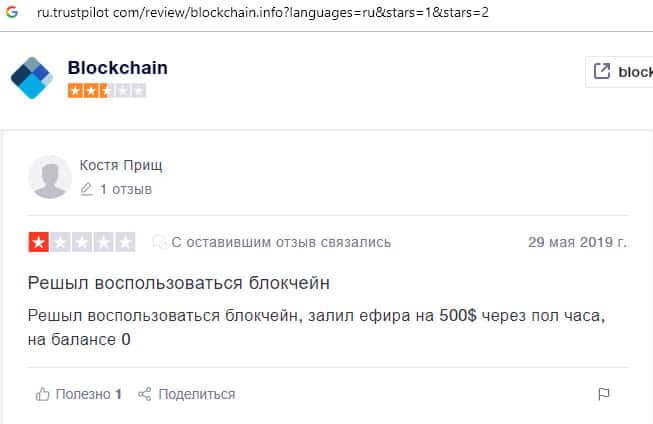Click 'С оставившим отзыв связались' label

[281, 242]
